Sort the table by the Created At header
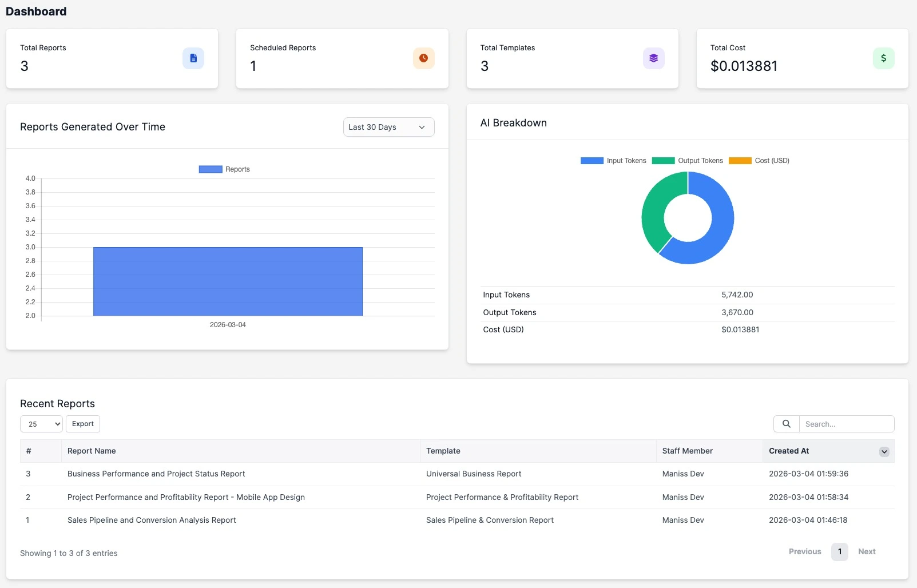Viewport: 917px width, 588px height. click(x=789, y=451)
